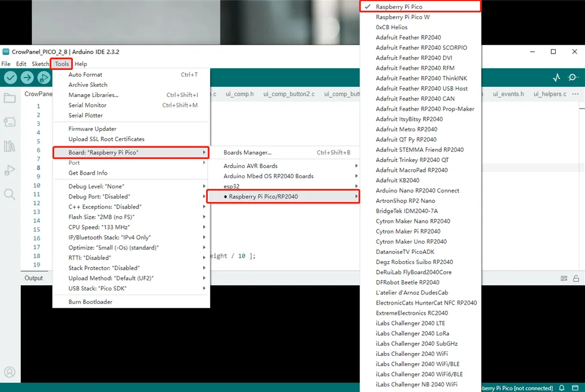
Task: Click the Output panel label
Action: point(33,278)
